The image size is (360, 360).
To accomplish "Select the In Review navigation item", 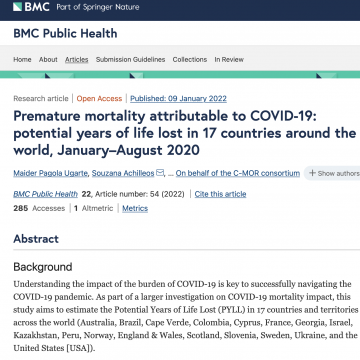I will (x=229, y=59).
